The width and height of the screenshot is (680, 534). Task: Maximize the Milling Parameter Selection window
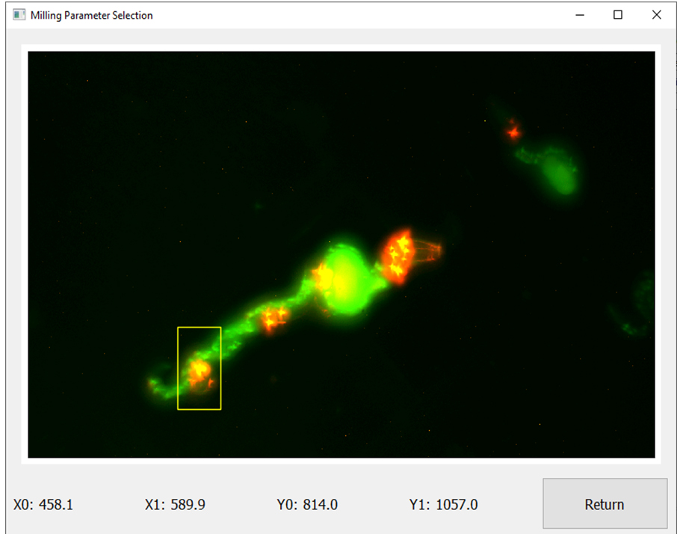tap(618, 15)
